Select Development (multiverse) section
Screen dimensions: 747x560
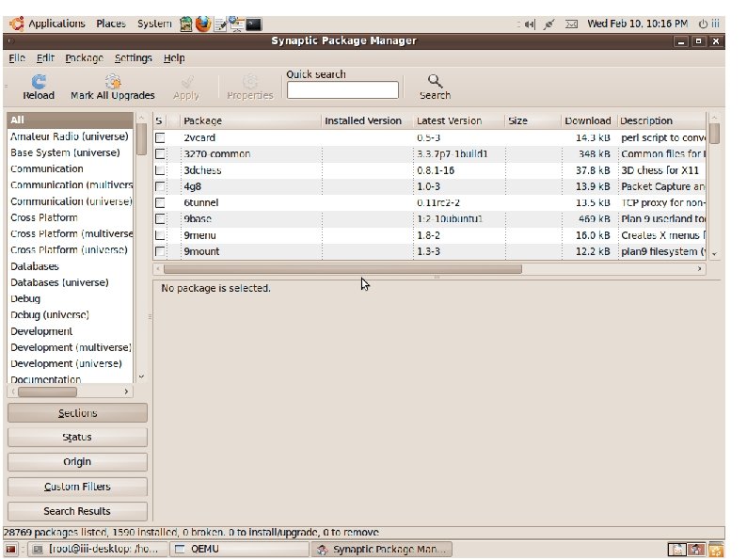point(70,347)
